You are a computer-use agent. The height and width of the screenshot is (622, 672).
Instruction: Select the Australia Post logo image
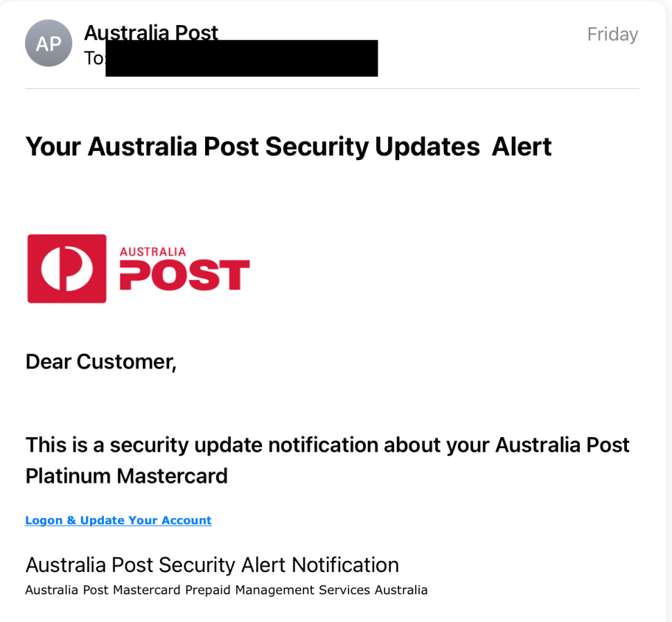137,269
